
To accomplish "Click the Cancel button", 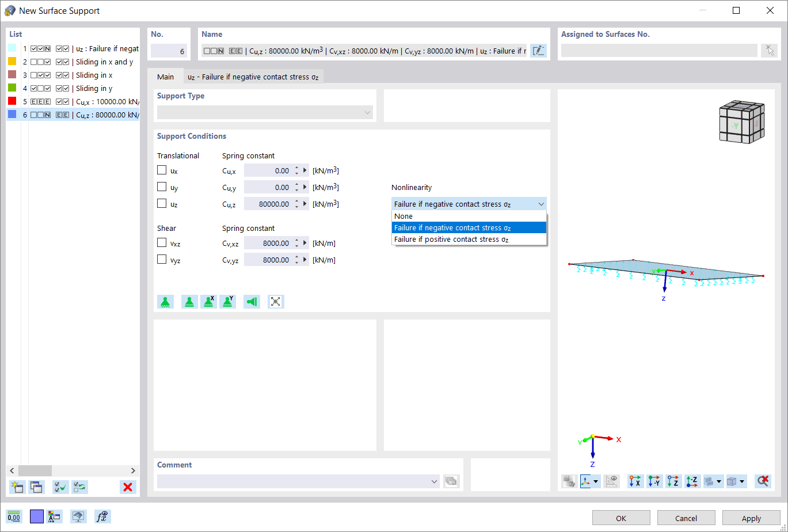I will click(686, 518).
